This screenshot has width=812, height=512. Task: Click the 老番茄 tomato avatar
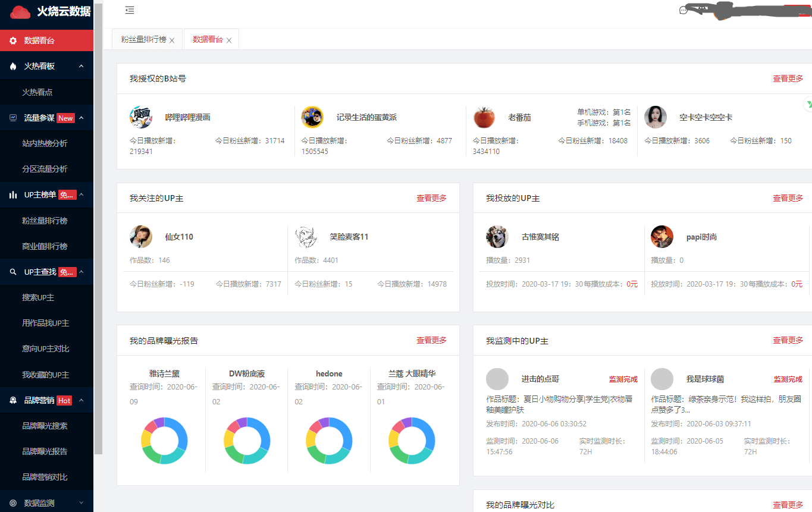[x=484, y=117]
